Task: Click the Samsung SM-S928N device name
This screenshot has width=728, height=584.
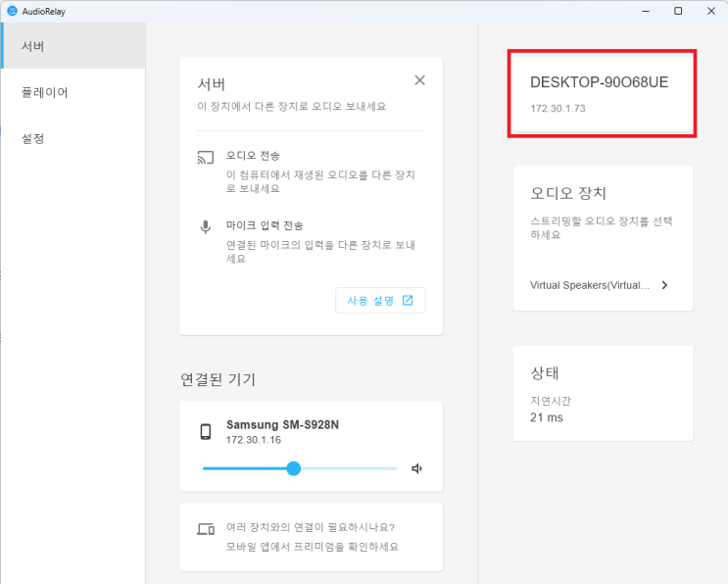Action: click(x=282, y=424)
